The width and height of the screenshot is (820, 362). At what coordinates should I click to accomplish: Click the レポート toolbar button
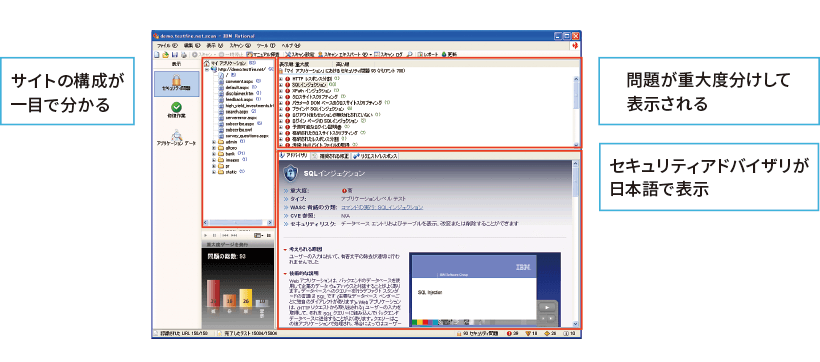coord(428,54)
